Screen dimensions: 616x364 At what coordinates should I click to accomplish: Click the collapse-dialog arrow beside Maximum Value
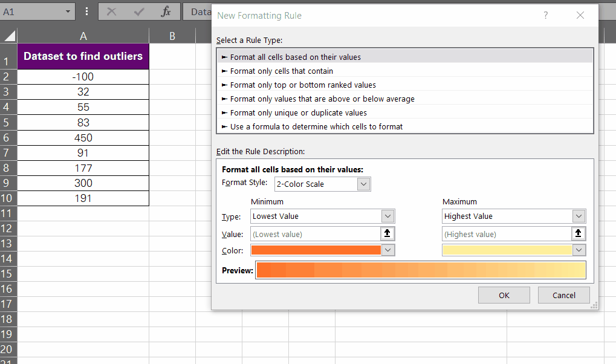578,233
